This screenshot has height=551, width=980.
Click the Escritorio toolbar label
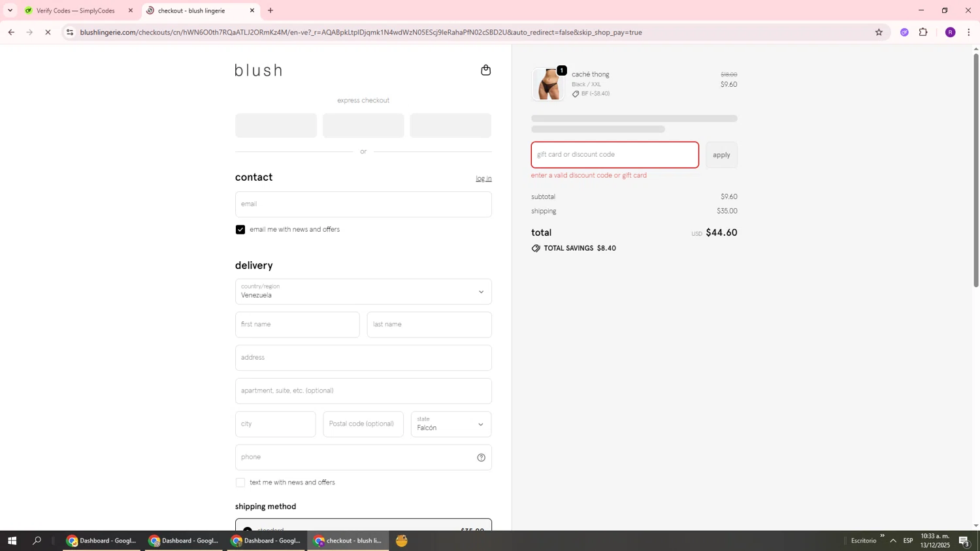click(x=864, y=541)
